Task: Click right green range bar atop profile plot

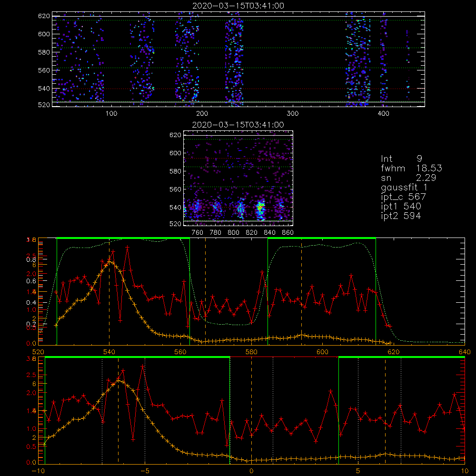Action: (322, 238)
